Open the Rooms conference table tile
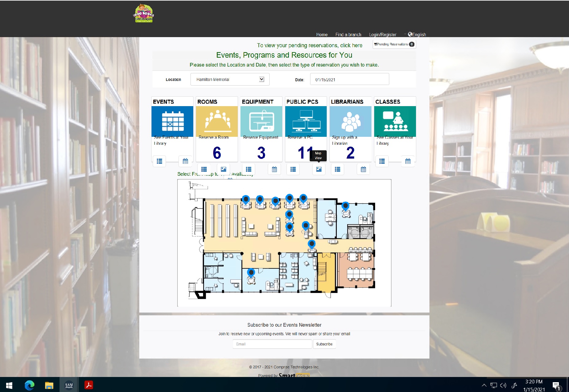 (x=217, y=121)
